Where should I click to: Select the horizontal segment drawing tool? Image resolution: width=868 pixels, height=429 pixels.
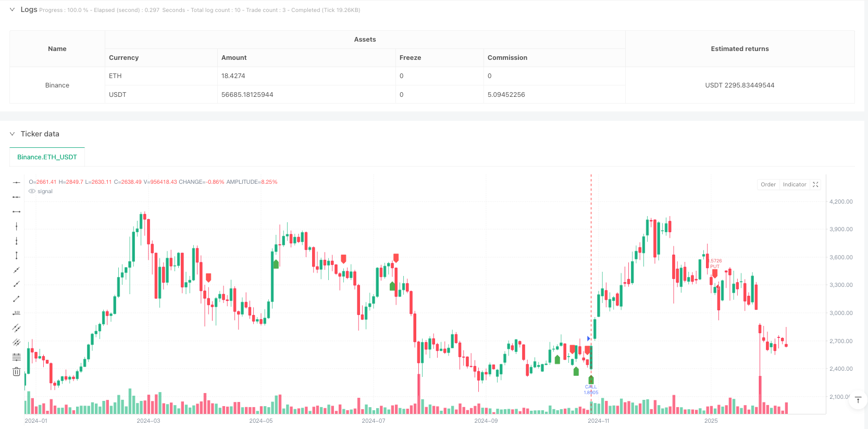click(x=17, y=211)
